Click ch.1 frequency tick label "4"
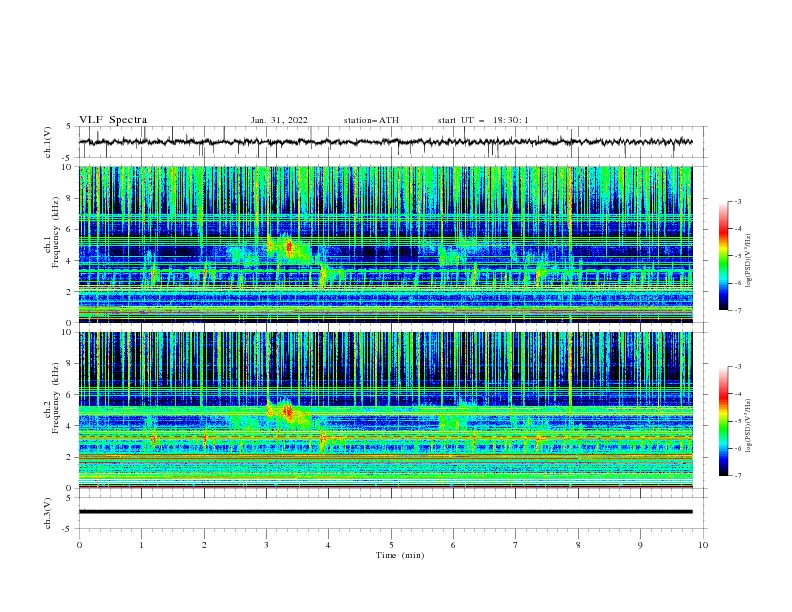 click(69, 261)
